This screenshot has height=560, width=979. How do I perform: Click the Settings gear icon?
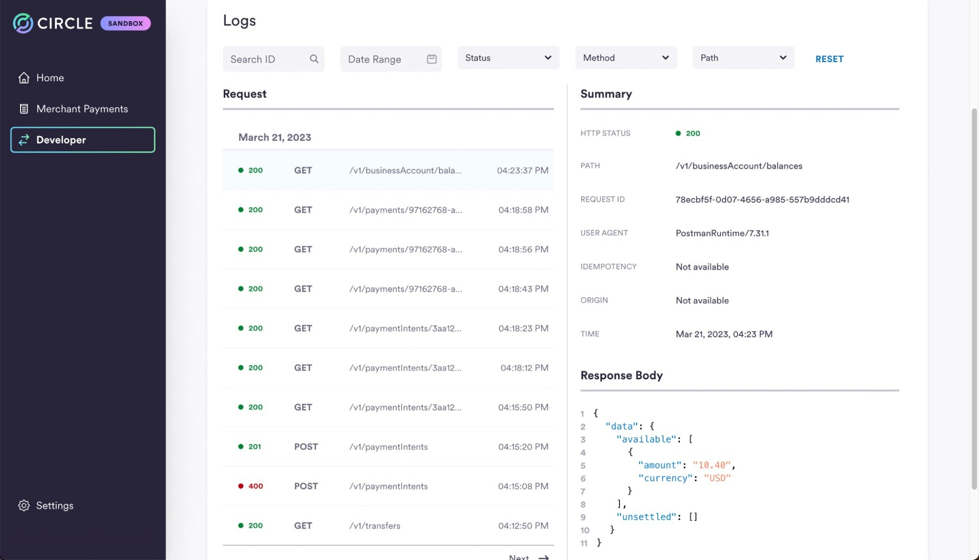(x=24, y=506)
